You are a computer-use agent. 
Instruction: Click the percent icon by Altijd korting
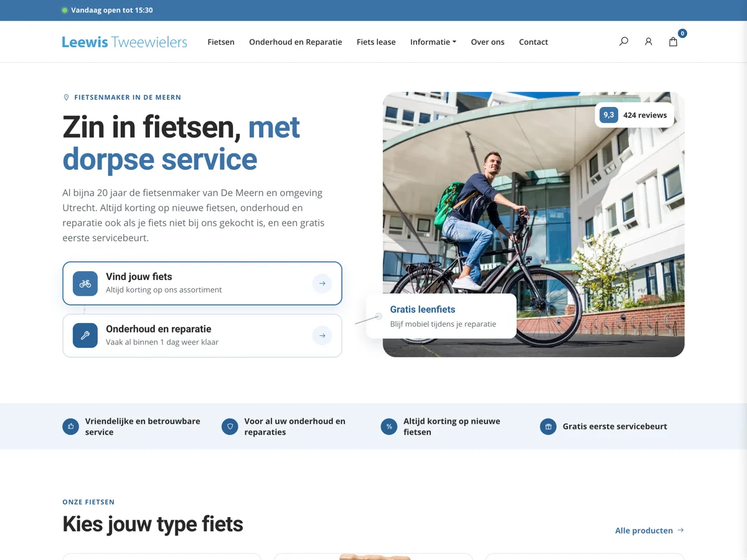389,427
